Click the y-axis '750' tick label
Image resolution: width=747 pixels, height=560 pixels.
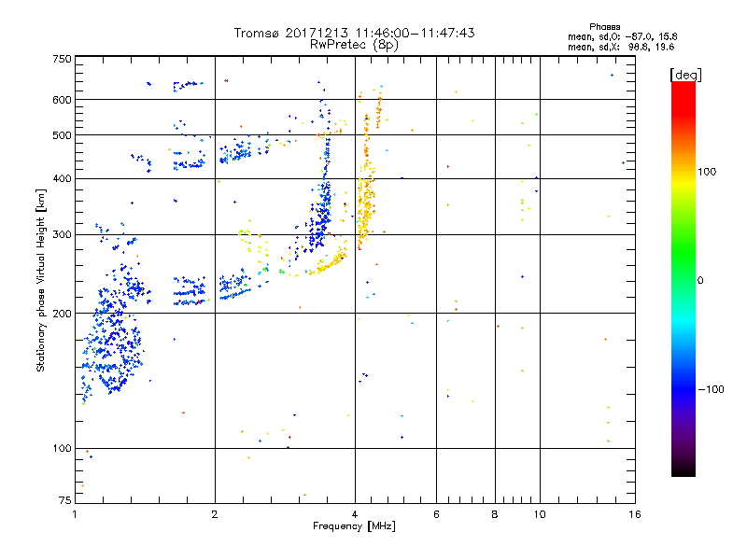click(62, 59)
